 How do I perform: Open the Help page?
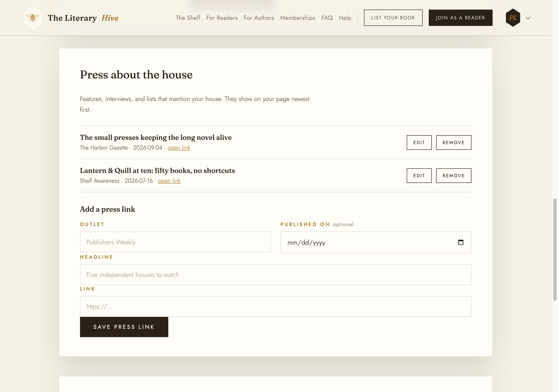pyautogui.click(x=345, y=18)
